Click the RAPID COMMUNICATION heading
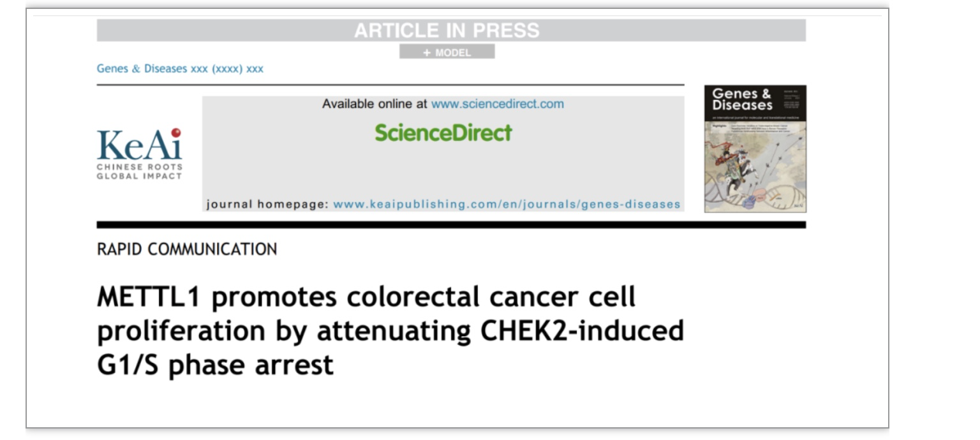 pos(187,249)
